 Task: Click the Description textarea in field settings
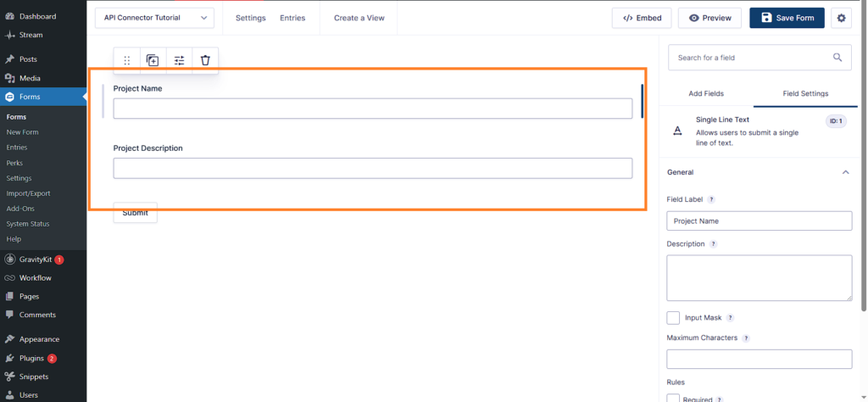tap(759, 278)
